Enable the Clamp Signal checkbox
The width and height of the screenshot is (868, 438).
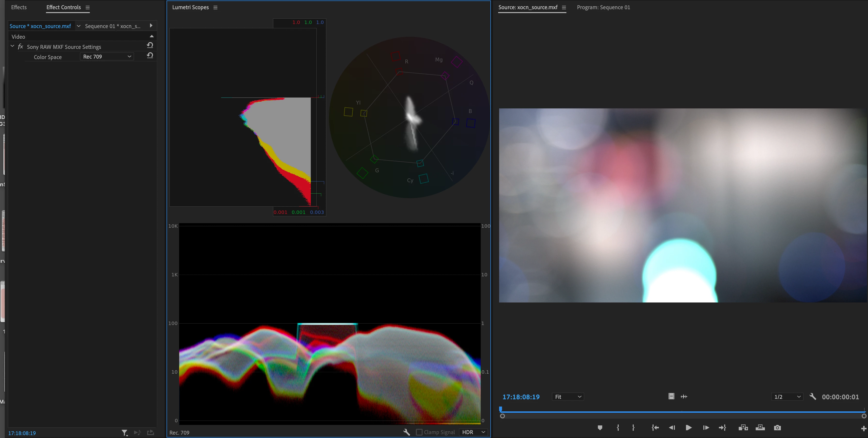419,432
